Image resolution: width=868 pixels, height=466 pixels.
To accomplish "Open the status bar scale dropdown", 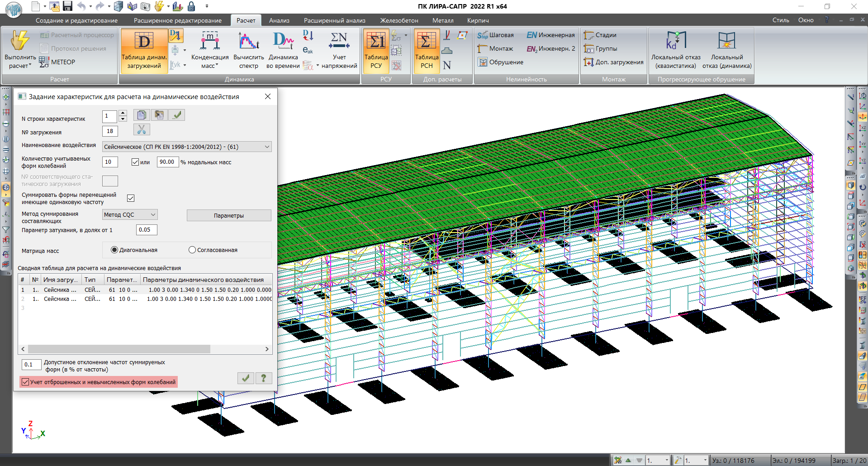I will click(x=666, y=460).
